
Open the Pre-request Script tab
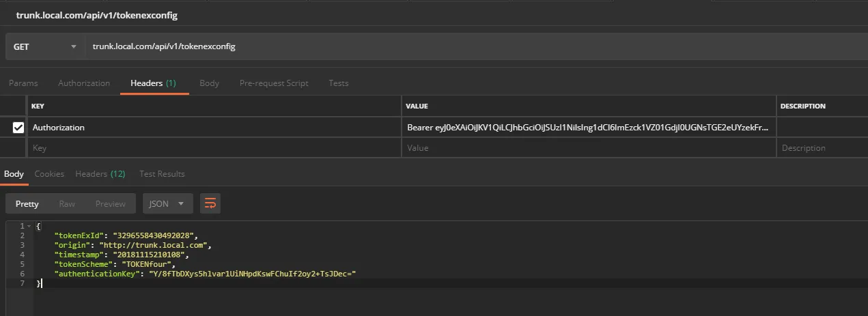click(x=274, y=83)
